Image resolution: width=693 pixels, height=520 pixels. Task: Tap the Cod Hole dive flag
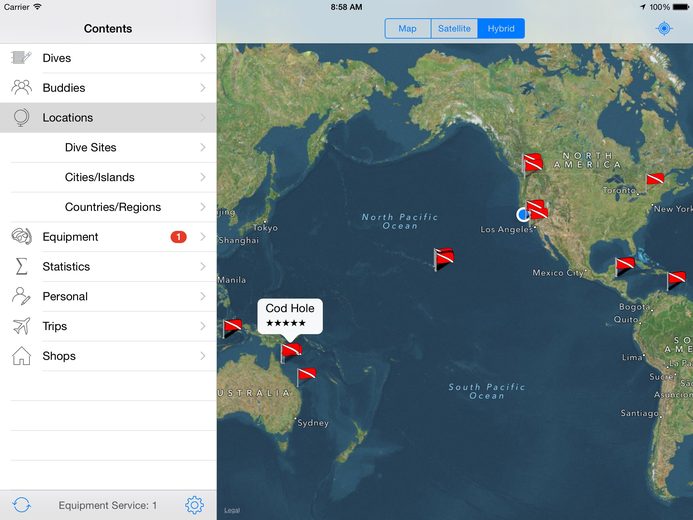290,352
